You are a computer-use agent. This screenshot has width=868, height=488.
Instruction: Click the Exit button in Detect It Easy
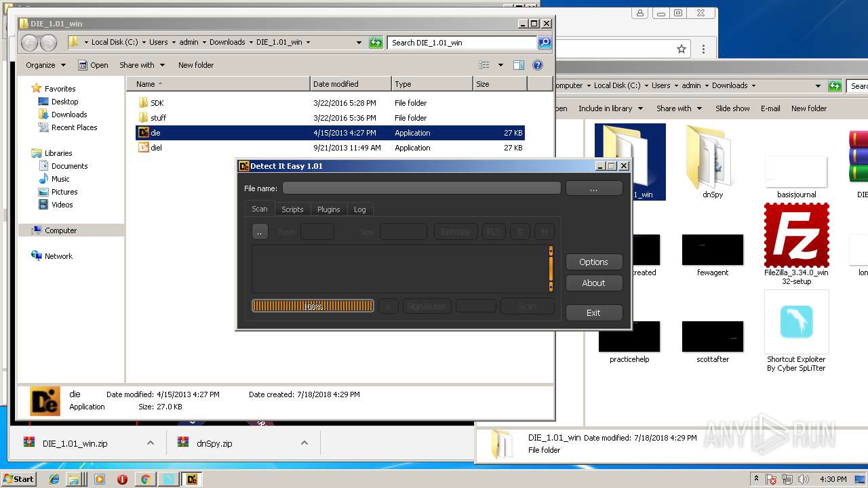pyautogui.click(x=593, y=313)
